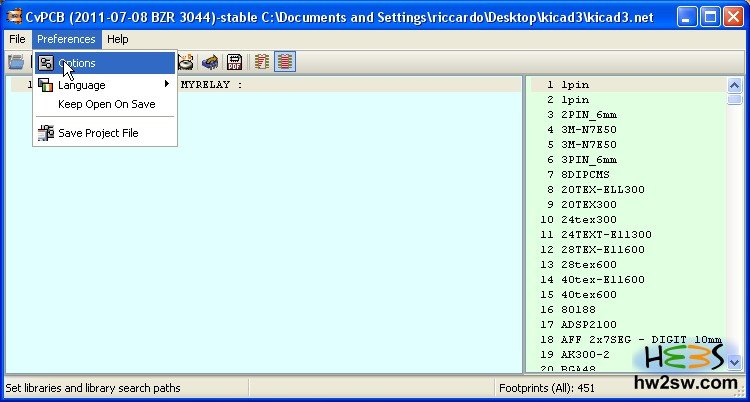Screen dimensions: 750x402
Task: Click the chip icon left of PDF icon
Action: coord(210,62)
